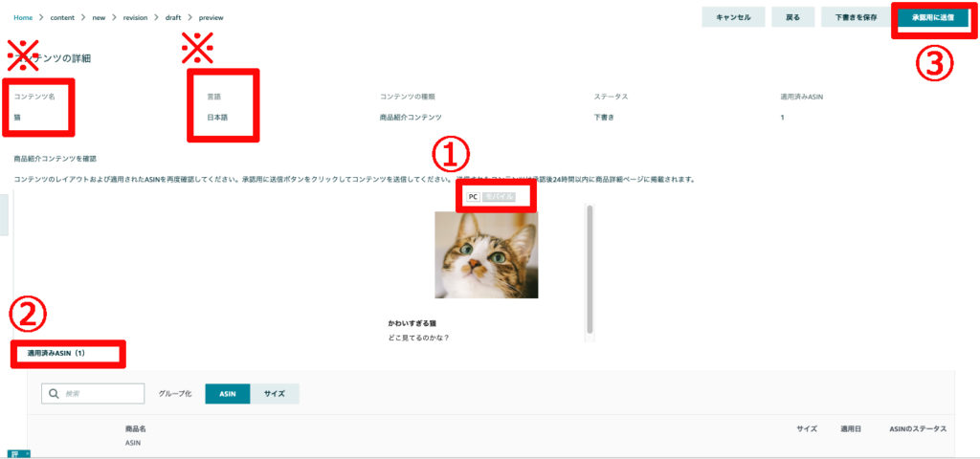Group the list by ASIN
This screenshot has height=459, width=980.
click(x=228, y=394)
